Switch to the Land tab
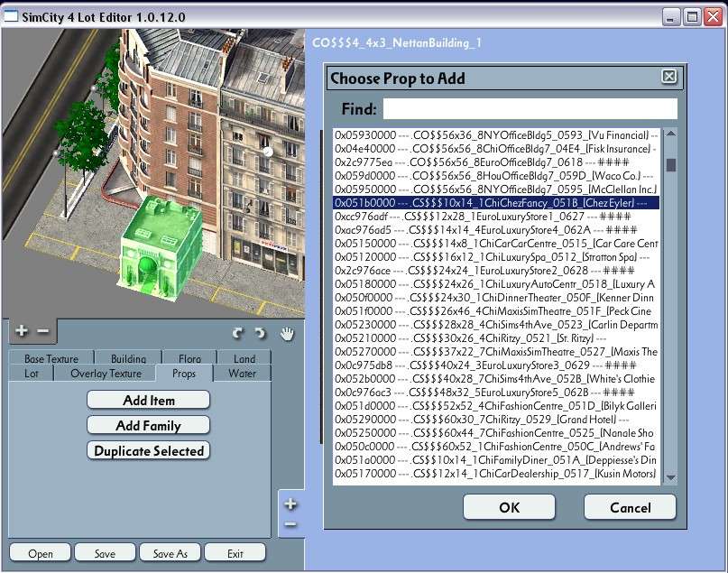The width and height of the screenshot is (728, 573). tap(244, 358)
